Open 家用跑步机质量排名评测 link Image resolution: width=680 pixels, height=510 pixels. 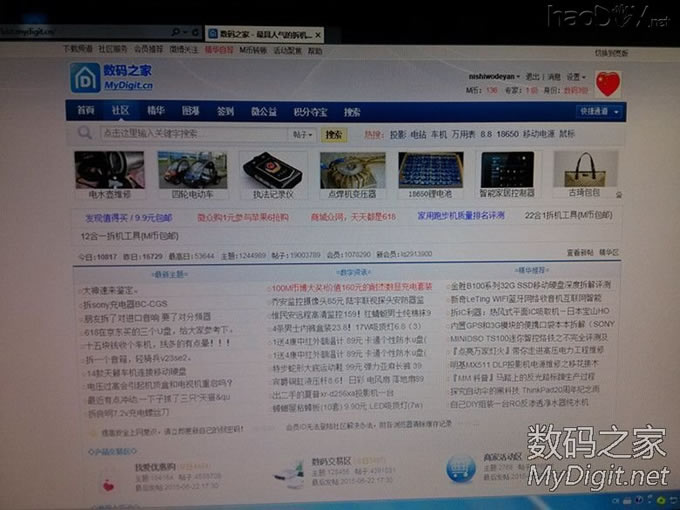[461, 216]
